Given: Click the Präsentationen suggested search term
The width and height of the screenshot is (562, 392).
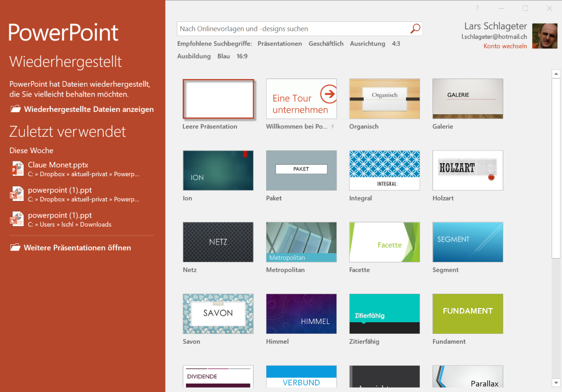Looking at the screenshot, I should pyautogui.click(x=279, y=44).
